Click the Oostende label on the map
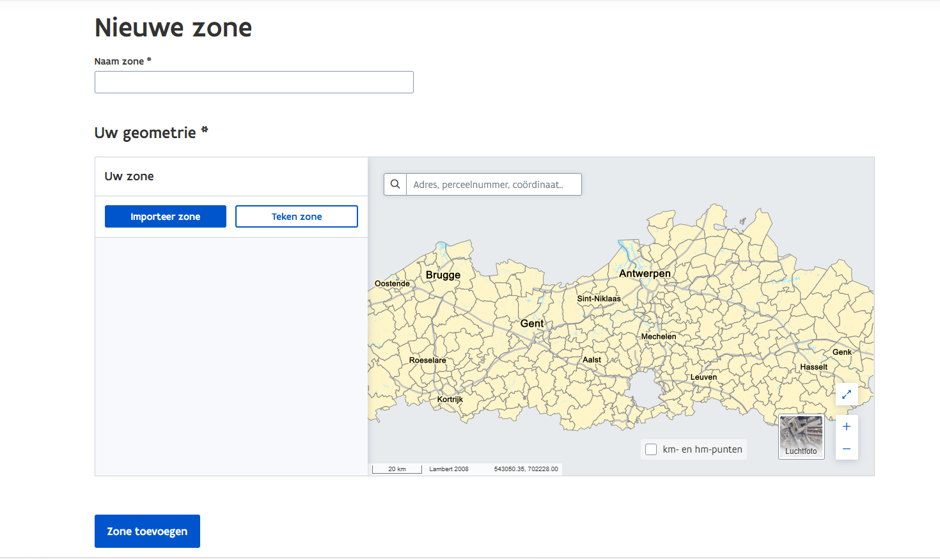Image resolution: width=940 pixels, height=560 pixels. 392,283
